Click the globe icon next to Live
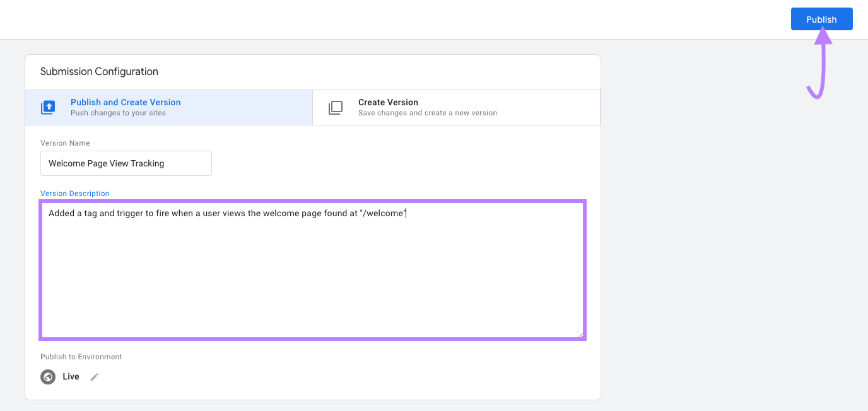This screenshot has height=411, width=868. [x=48, y=376]
